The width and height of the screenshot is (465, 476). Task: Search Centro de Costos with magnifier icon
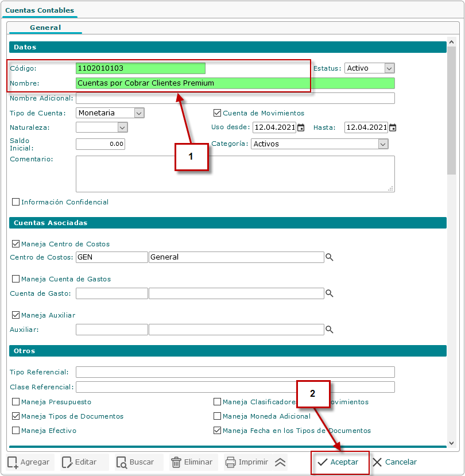[x=330, y=257]
